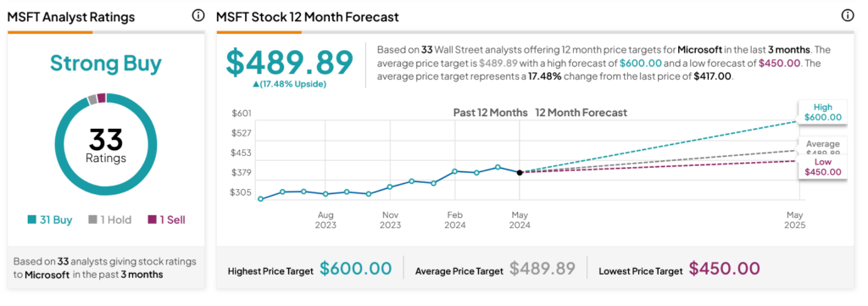Open the info icon for 12 Month Forecast
Viewport: 868px width, 306px height.
(x=848, y=16)
